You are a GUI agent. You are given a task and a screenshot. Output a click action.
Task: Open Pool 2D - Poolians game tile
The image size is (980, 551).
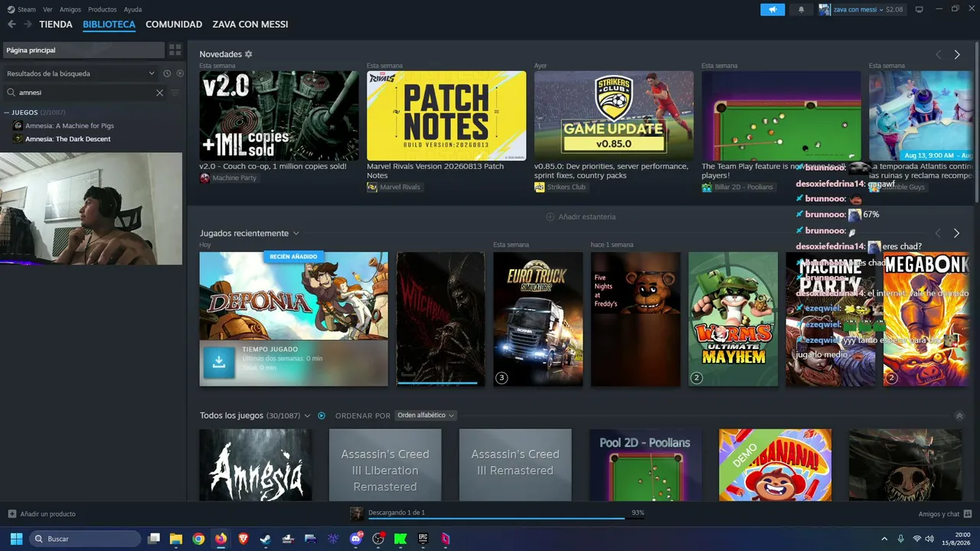pyautogui.click(x=645, y=465)
